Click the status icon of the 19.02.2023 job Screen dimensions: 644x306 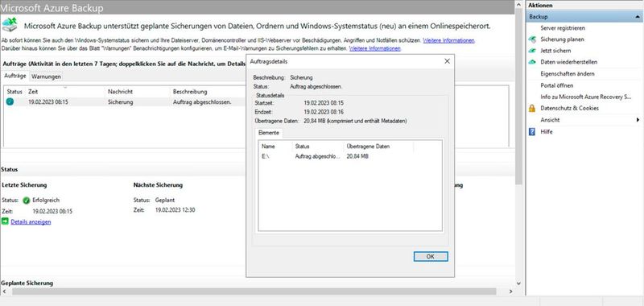tap(10, 101)
